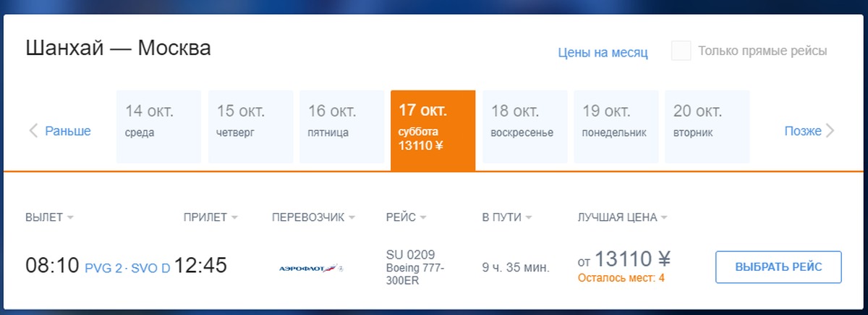Screen dimensions: 868x315
Task: Click the Aeroflot carrier logo
Action: click(312, 268)
